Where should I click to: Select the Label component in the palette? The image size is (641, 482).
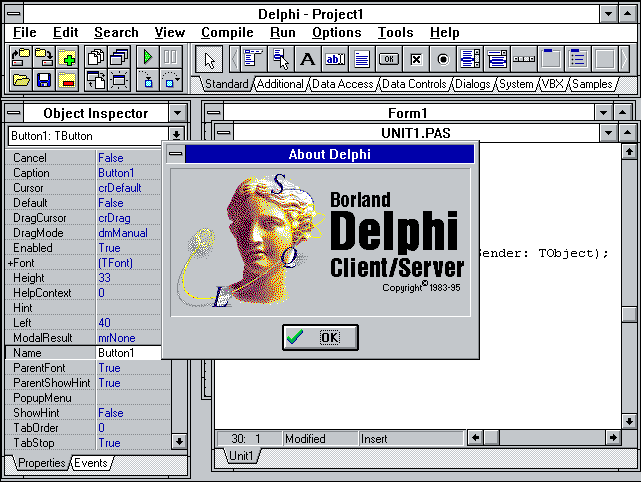pyautogui.click(x=308, y=59)
